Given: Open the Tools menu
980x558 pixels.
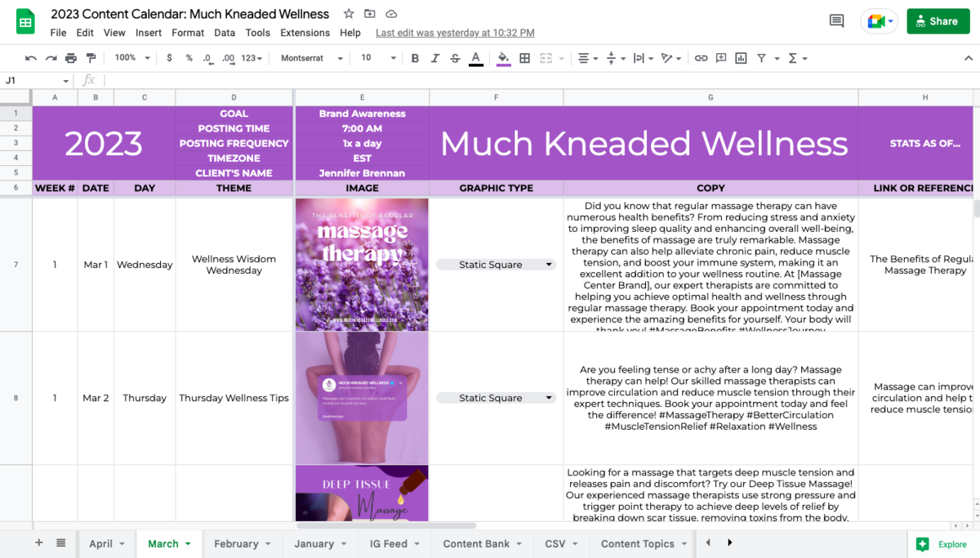Looking at the screenshot, I should [x=258, y=33].
